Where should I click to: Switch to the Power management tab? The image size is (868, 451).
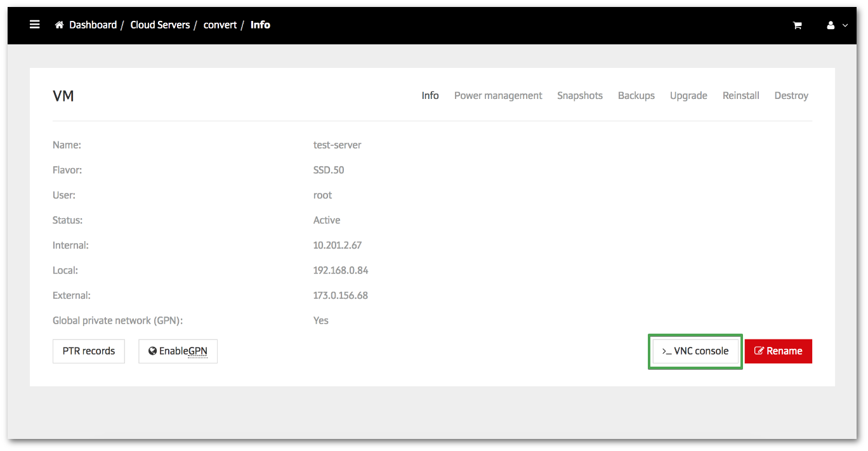tap(498, 96)
